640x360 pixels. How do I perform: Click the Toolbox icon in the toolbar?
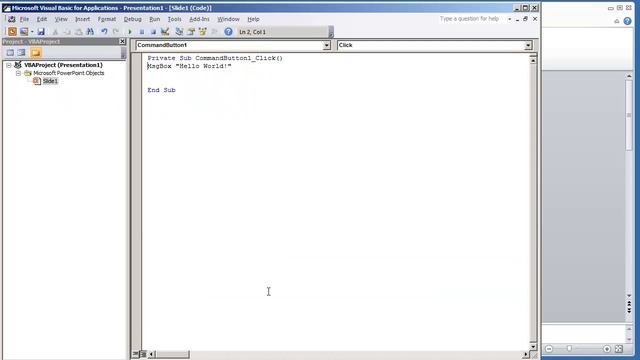214,31
